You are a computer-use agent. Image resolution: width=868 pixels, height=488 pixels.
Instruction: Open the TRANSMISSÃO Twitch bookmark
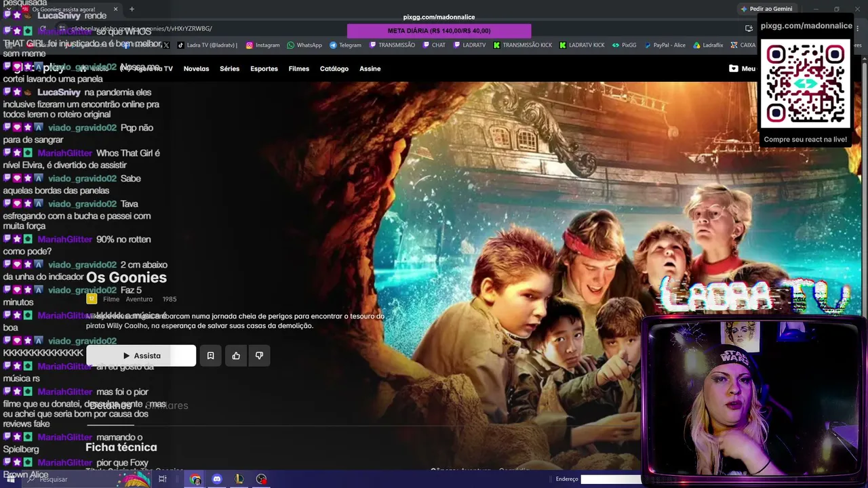(392, 45)
